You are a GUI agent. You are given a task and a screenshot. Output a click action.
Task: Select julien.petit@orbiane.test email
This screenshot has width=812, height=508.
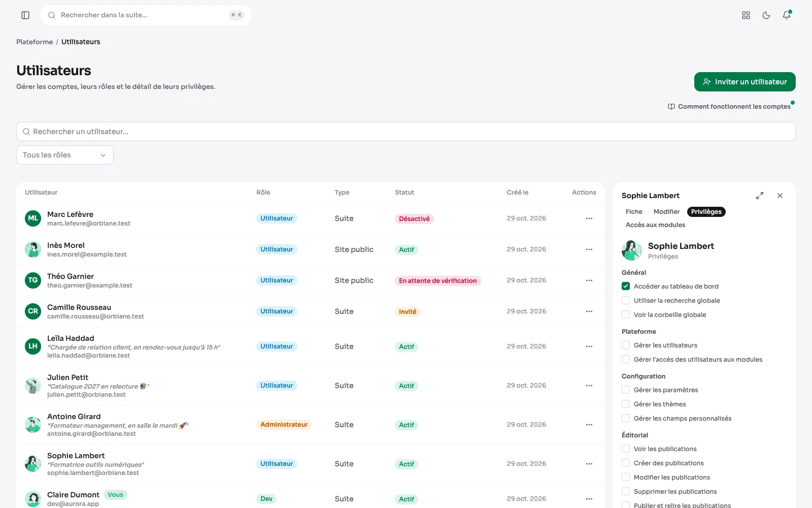(x=86, y=395)
